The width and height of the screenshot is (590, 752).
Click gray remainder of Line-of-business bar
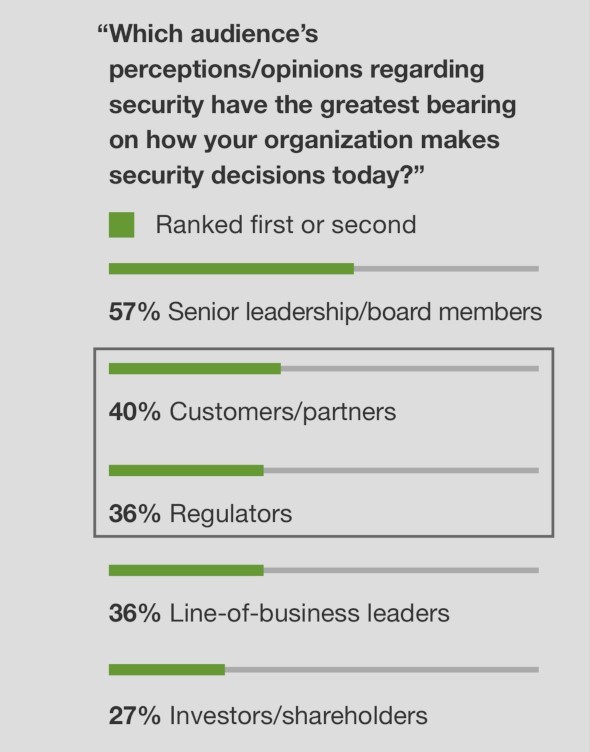(x=401, y=570)
